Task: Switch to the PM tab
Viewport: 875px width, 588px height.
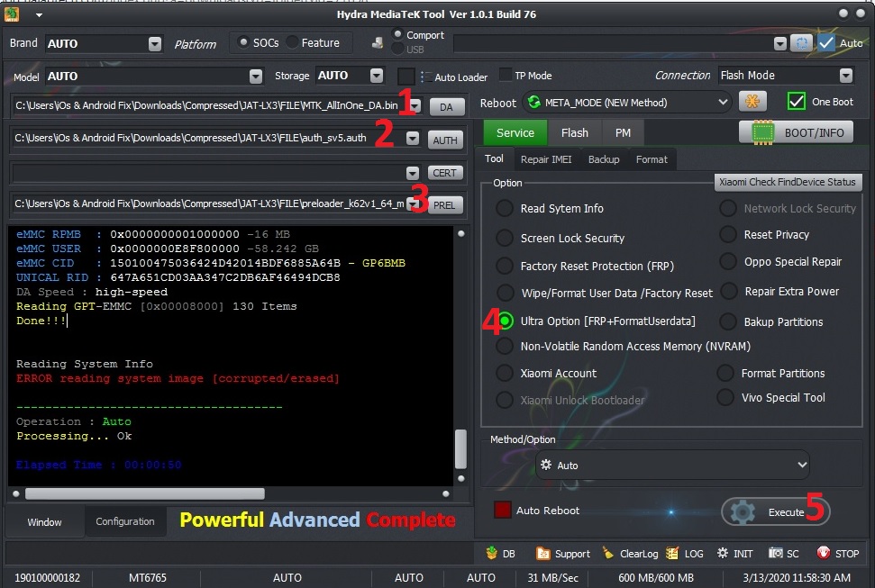Action: (x=623, y=132)
